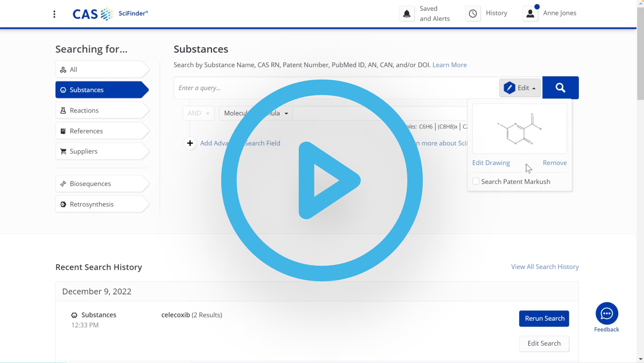Click the Rerun Search button

[x=545, y=318]
